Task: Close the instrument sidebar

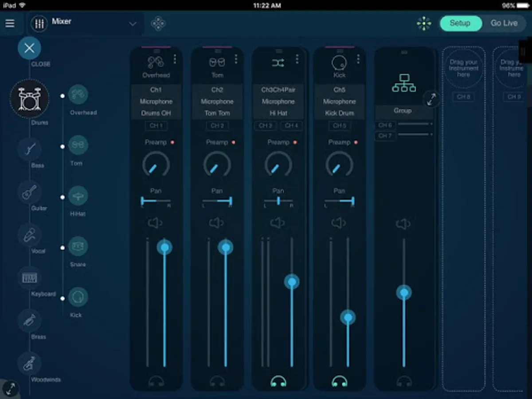Action: (29, 48)
